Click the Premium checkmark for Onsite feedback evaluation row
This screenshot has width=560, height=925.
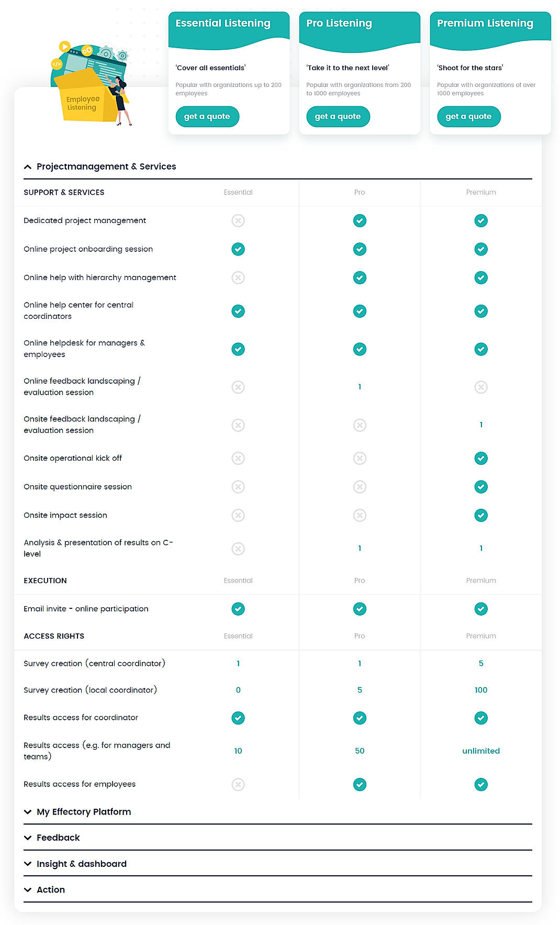pyautogui.click(x=481, y=425)
